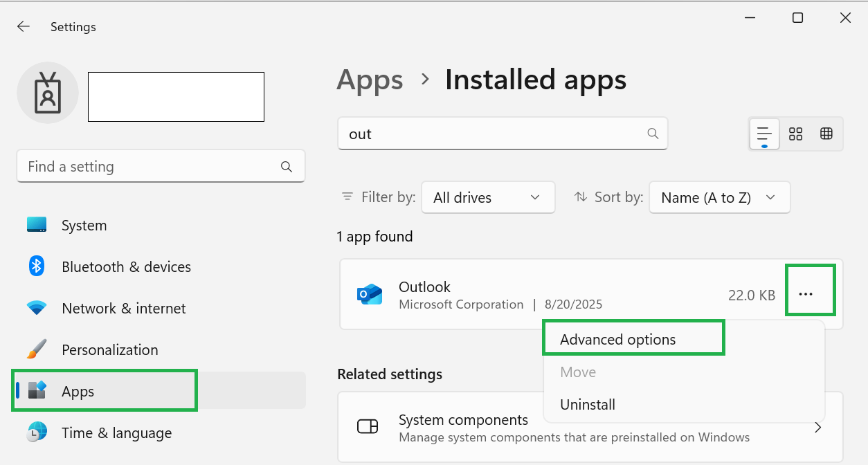Click the System monitor icon in sidebar
Screen dimensions: 868x465
pos(37,225)
